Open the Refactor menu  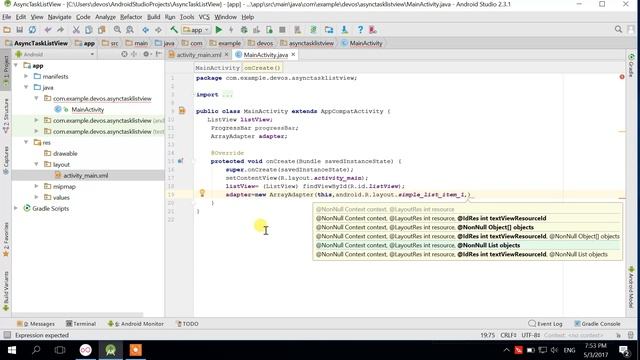[131, 17]
